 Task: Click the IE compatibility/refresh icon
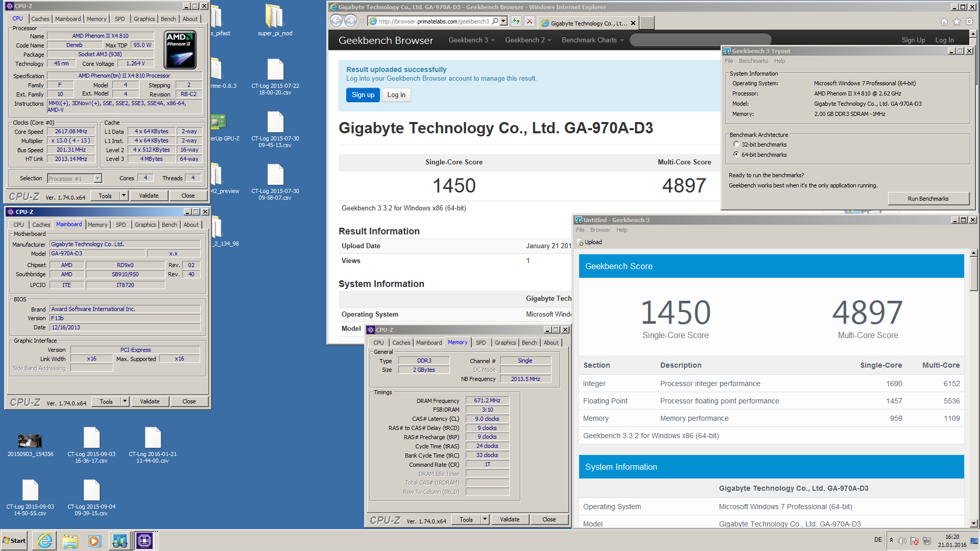[516, 21]
